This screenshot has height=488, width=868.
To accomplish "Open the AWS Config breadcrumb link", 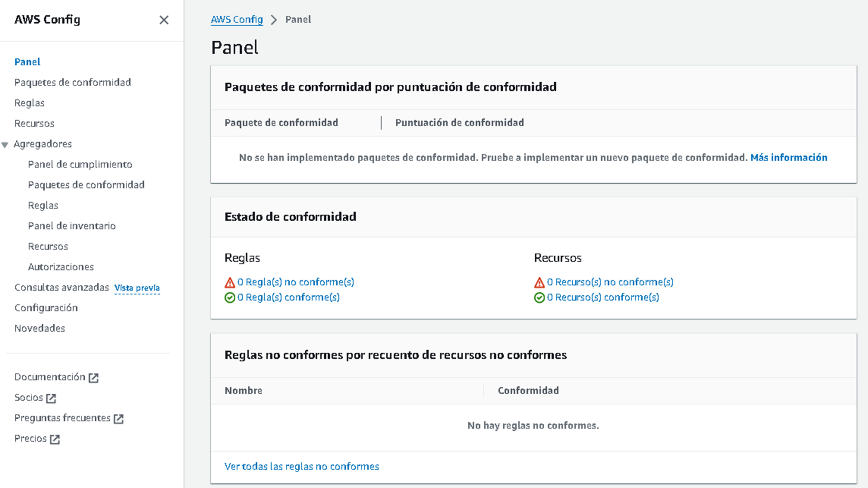I will (x=237, y=19).
